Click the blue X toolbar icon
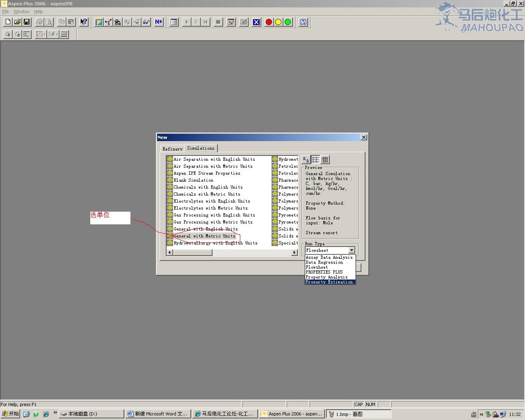The image size is (525, 420). [256, 22]
